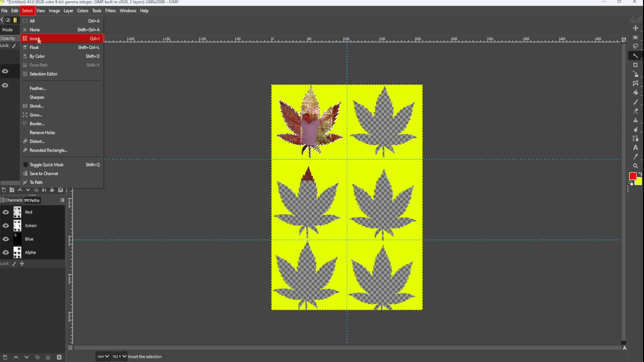
Task: Lower the layer with down arrow
Action: click(x=28, y=190)
